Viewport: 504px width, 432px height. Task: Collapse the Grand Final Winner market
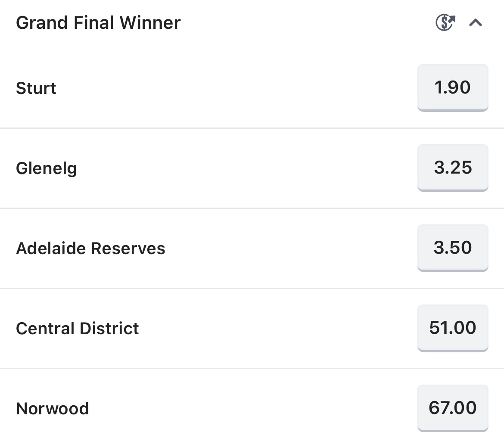[x=476, y=22]
